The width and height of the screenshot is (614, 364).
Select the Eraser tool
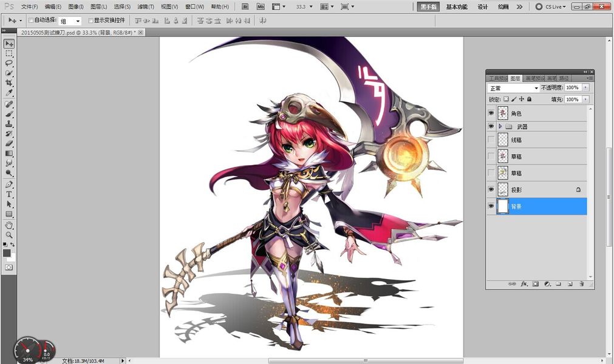pyautogui.click(x=9, y=144)
